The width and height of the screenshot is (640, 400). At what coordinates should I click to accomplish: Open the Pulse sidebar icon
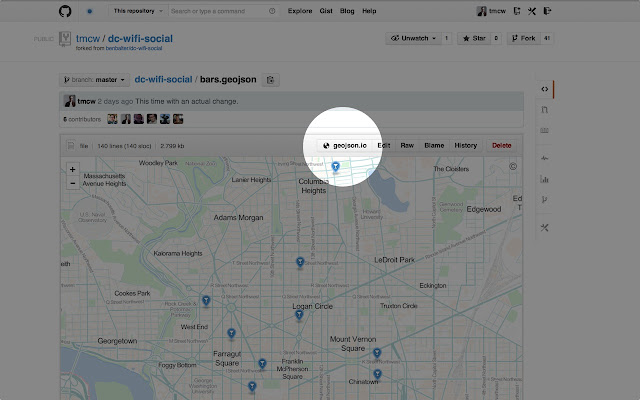pyautogui.click(x=544, y=158)
